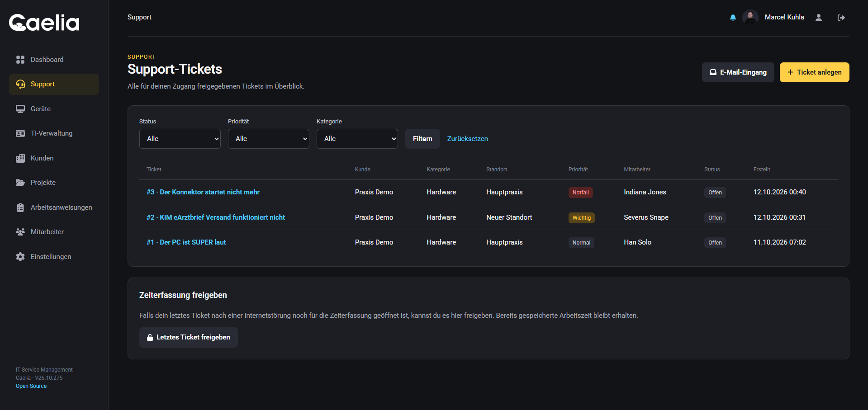Open TI-Verwaltung in sidebar
Viewport: 868px width, 410px height.
point(54,133)
